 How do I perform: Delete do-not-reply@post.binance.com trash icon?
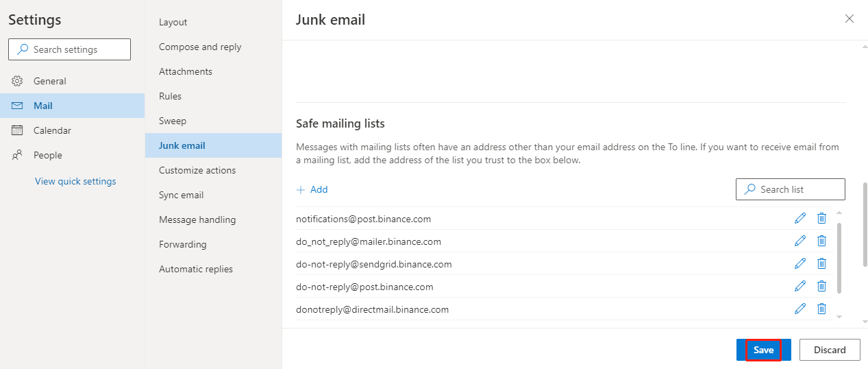[x=821, y=287]
